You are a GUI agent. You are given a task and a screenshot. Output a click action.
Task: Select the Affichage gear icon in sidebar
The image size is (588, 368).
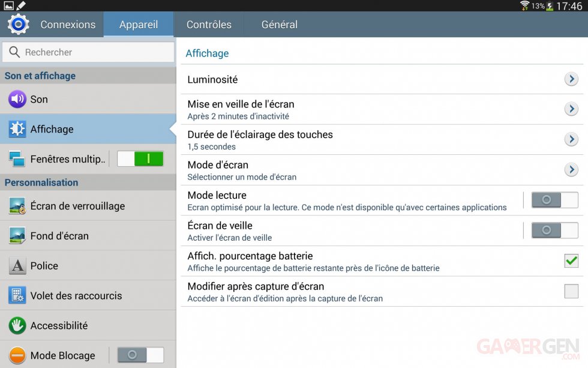17,129
